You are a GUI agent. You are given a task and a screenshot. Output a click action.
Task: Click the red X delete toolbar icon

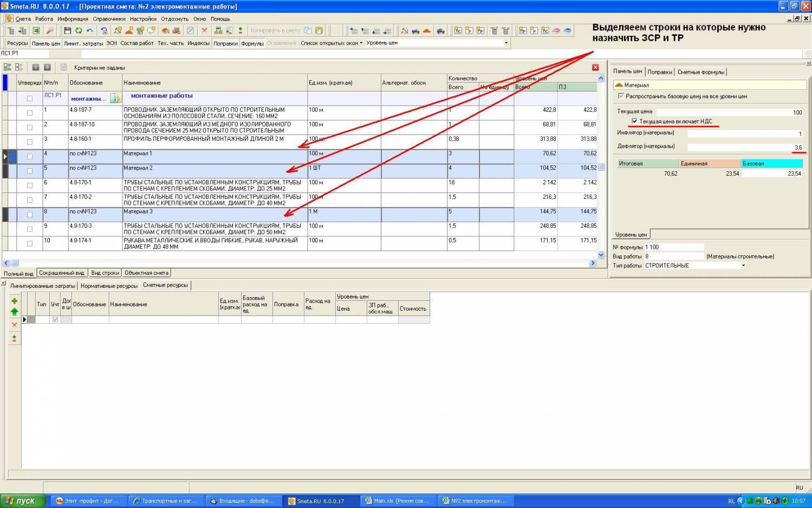(x=204, y=31)
